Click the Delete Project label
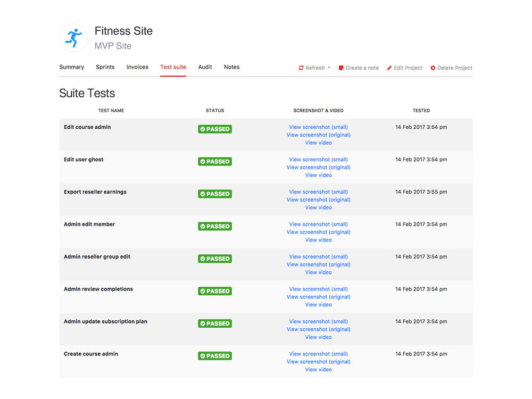Image resolution: width=532 pixels, height=399 pixels. pyautogui.click(x=455, y=68)
